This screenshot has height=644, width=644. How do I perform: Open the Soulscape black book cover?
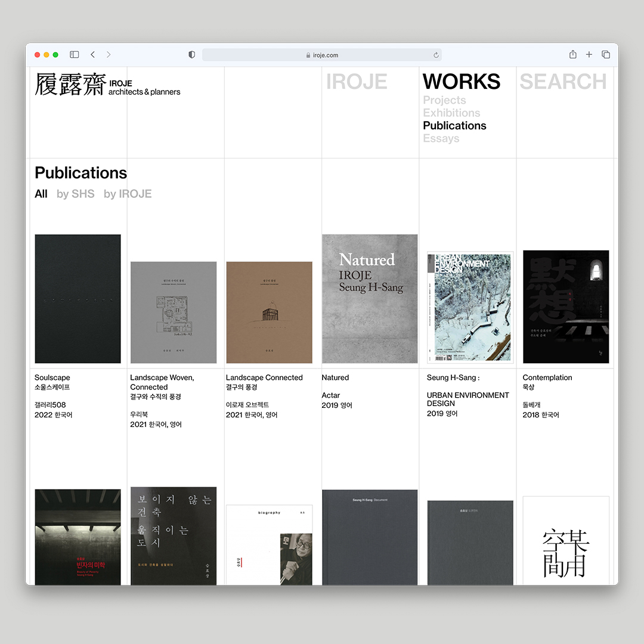pos(78,299)
